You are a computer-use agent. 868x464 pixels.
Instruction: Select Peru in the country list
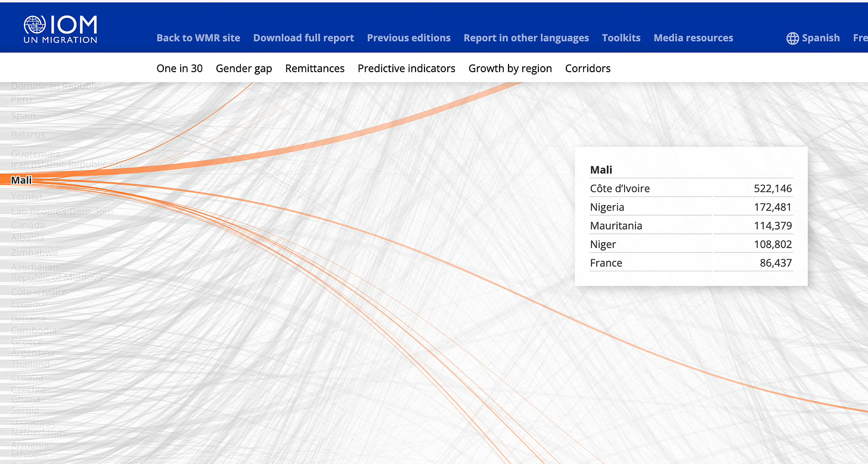click(21, 99)
